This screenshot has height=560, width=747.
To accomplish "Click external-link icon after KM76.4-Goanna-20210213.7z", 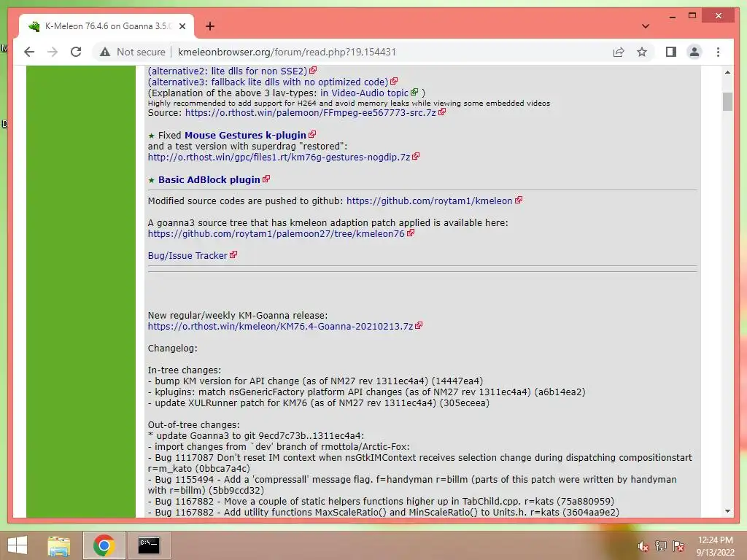I will tap(419, 326).
